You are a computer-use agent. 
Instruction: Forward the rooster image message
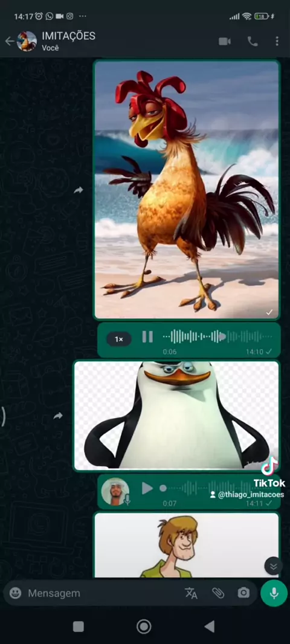tap(78, 190)
